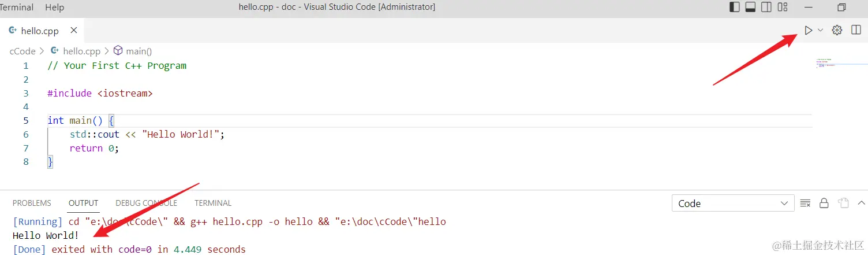Viewport: 868px width, 255px height.
Task: Click the gear icon in the editor toolbar
Action: tap(837, 31)
